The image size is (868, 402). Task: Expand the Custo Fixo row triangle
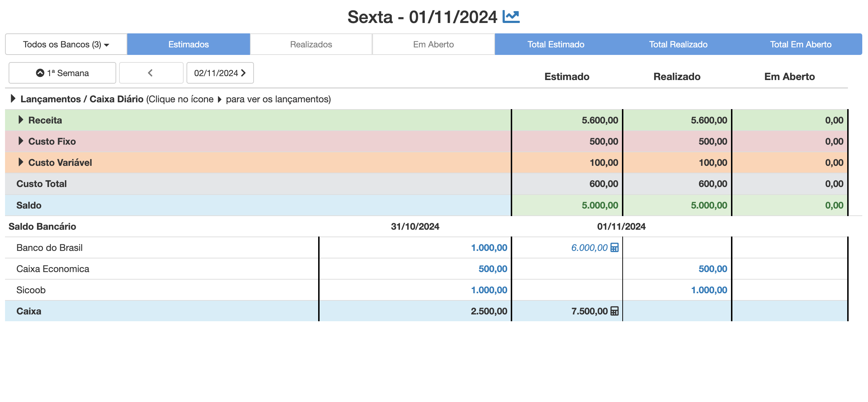(x=21, y=141)
